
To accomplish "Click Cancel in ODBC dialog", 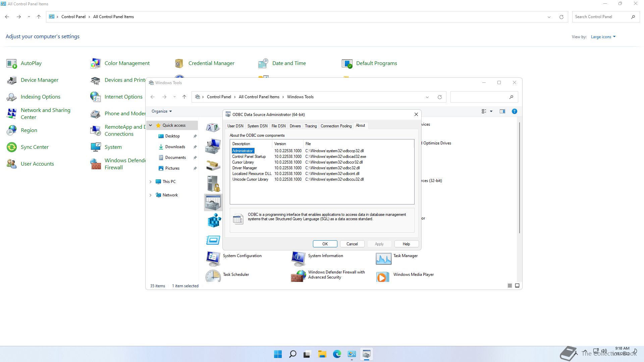I will click(352, 244).
